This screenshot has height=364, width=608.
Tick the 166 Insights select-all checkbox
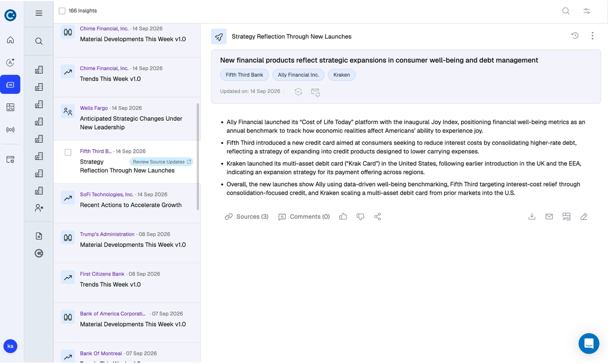pyautogui.click(x=62, y=11)
